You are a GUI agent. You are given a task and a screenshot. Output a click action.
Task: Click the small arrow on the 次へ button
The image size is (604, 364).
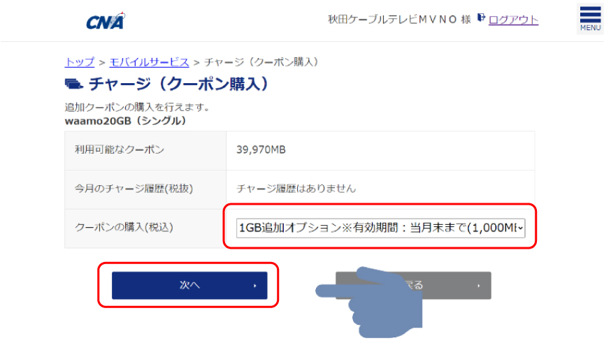click(x=255, y=286)
